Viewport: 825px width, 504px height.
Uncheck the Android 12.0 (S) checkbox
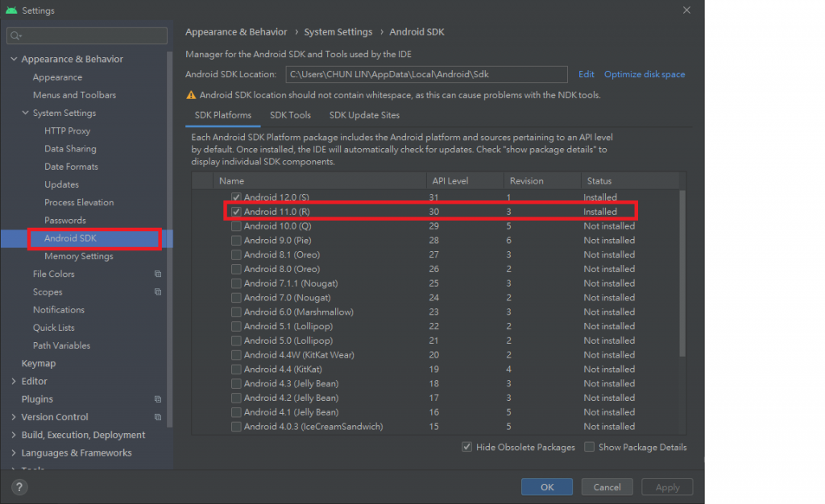[236, 197]
